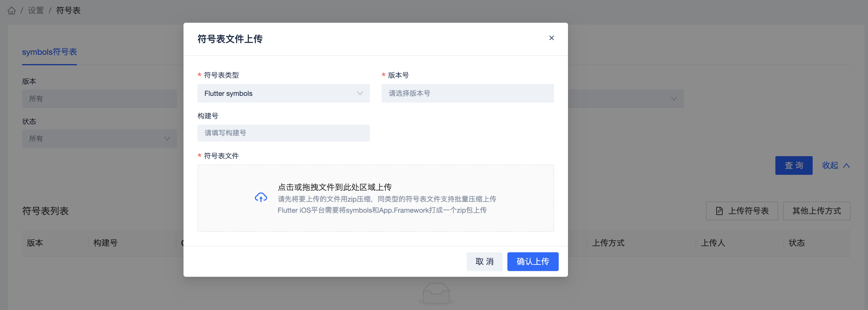Go to 设置 in the breadcrumb
Image resolution: width=868 pixels, height=310 pixels.
click(36, 10)
